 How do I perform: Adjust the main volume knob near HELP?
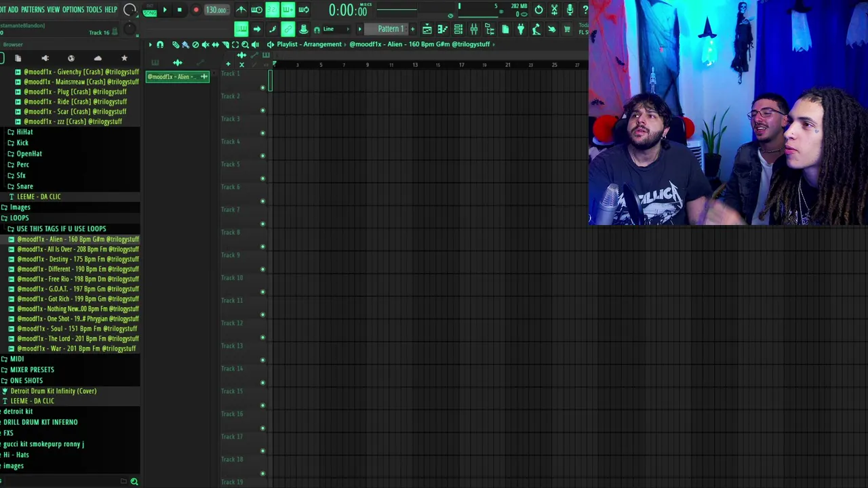click(x=130, y=10)
